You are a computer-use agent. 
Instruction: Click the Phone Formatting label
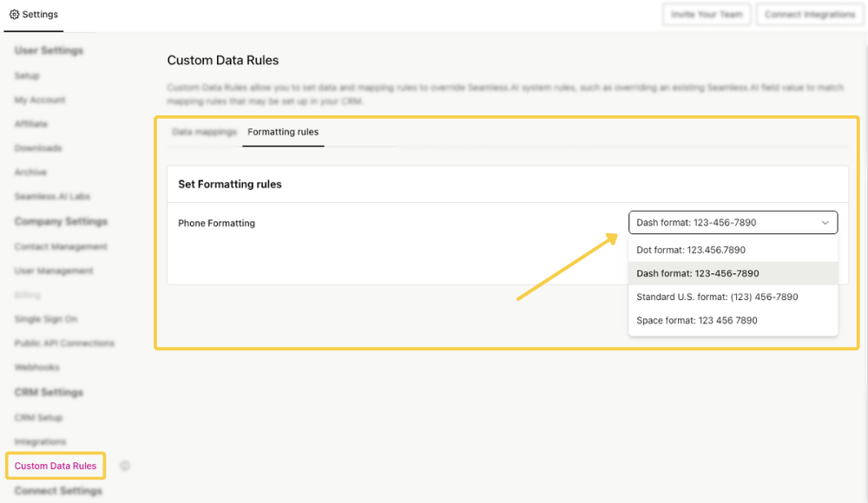coord(216,223)
